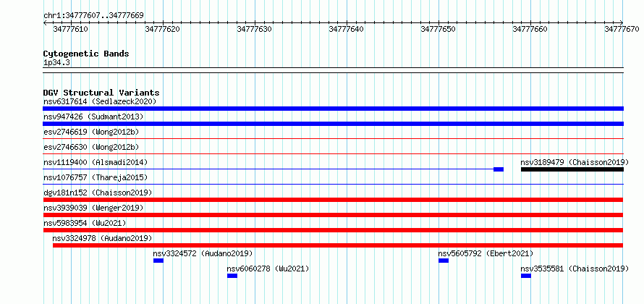Click the small blue block under nsv5605792
Image resolution: width=644 pixels, height=304 pixels.
click(x=444, y=261)
